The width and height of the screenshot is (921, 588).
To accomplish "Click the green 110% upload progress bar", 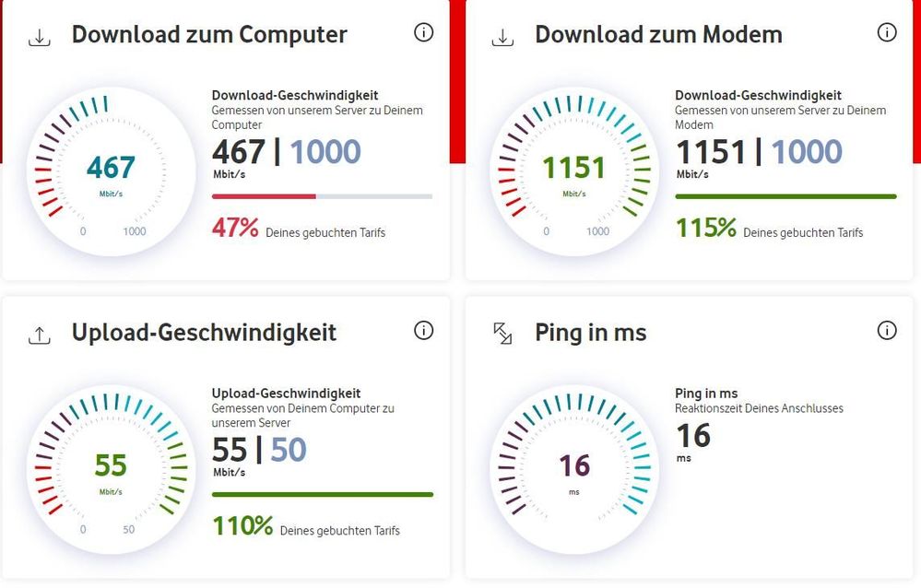I will pos(322,494).
